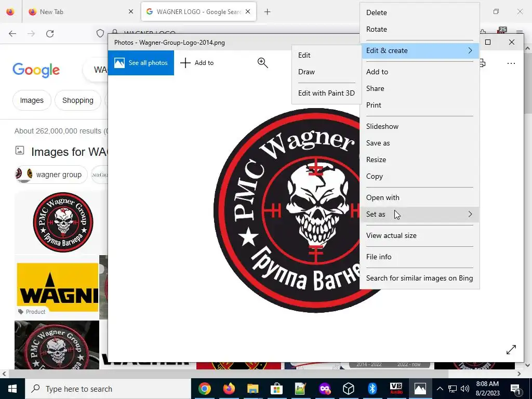Open File Explorer from the taskbar
This screenshot has height=399, width=532.
252,389
